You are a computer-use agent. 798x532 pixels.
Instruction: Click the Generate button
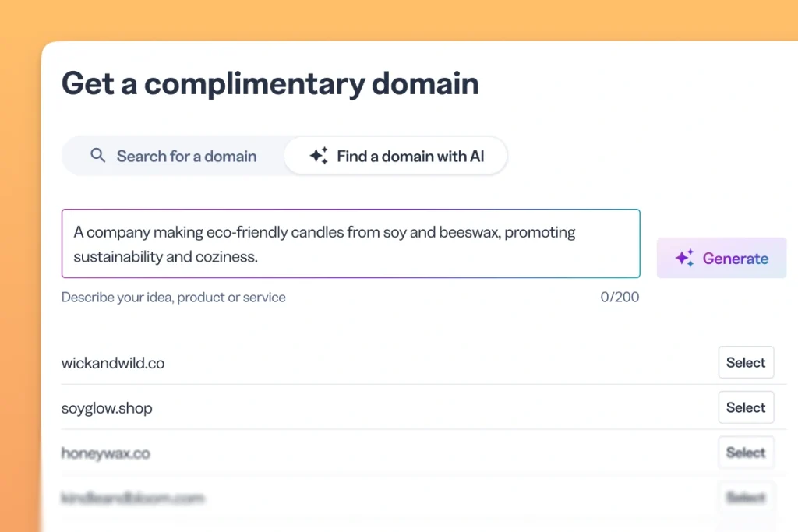tap(721, 258)
